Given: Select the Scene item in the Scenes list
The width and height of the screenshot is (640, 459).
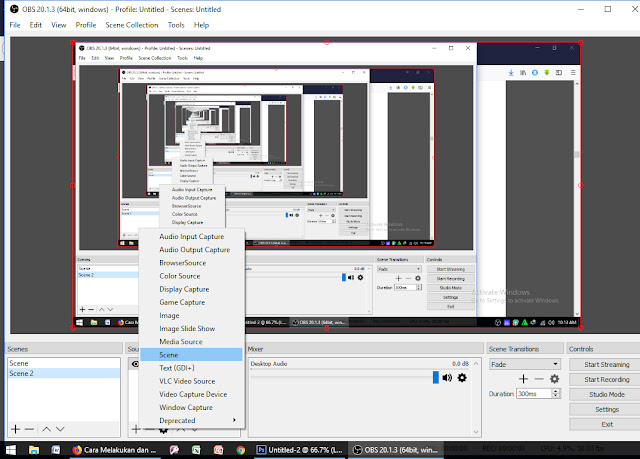Looking at the screenshot, I should [64, 363].
